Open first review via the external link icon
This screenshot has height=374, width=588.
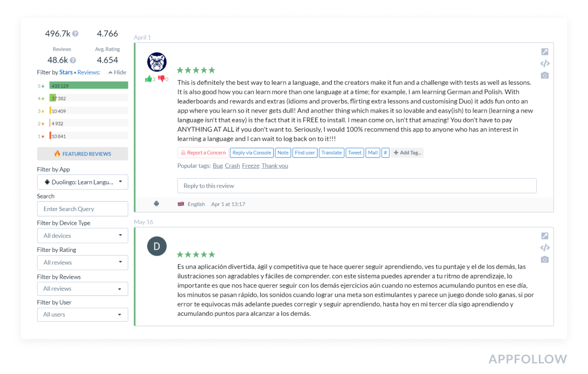(545, 52)
